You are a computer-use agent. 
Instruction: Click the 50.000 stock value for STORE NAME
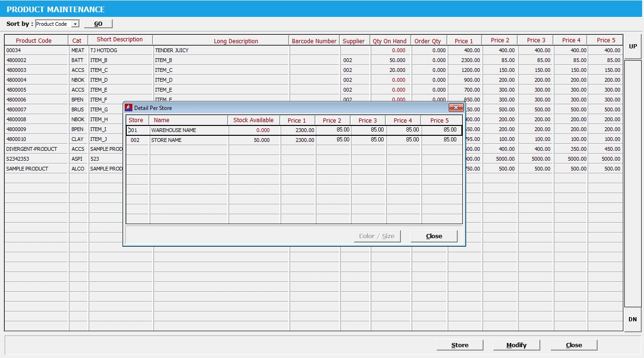[254, 140]
